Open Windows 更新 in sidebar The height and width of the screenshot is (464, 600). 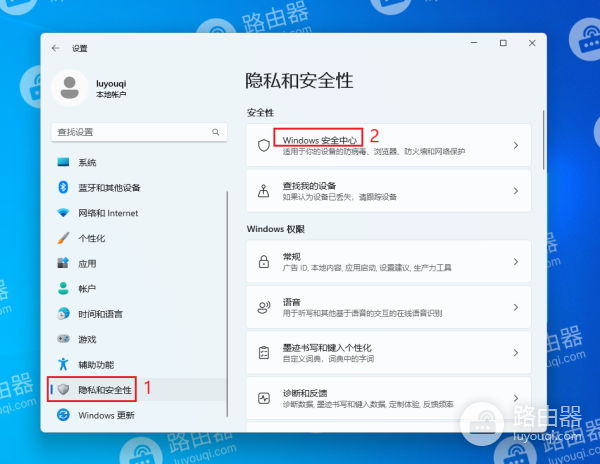point(106,415)
